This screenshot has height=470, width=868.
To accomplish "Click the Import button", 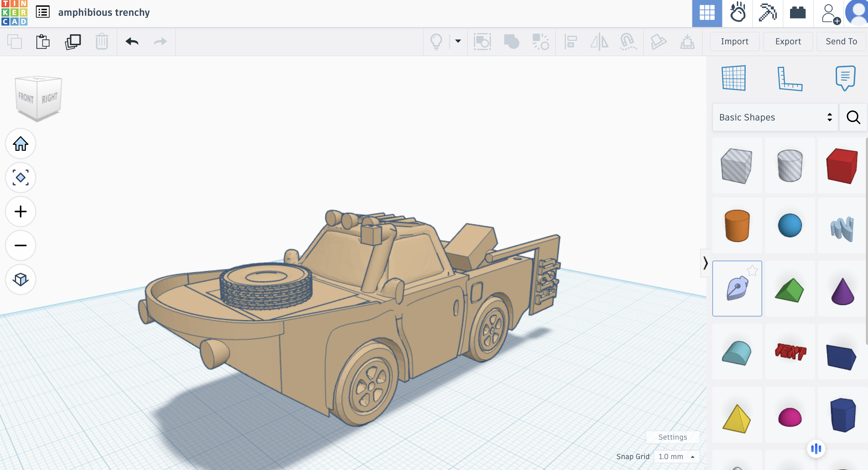I will [x=735, y=42].
